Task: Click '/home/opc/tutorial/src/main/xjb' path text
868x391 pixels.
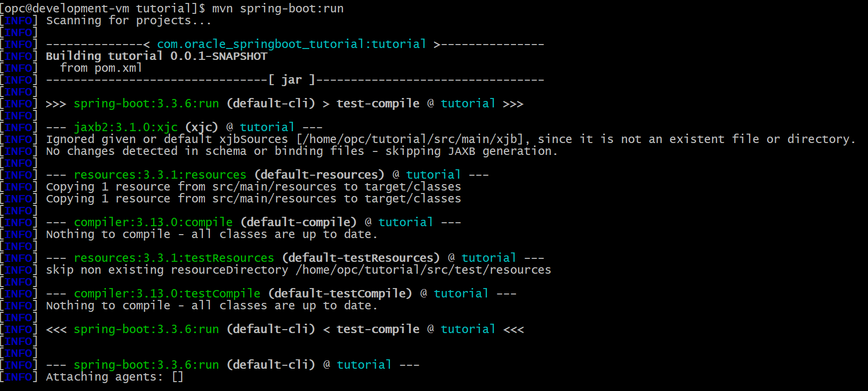Action: [409, 140]
